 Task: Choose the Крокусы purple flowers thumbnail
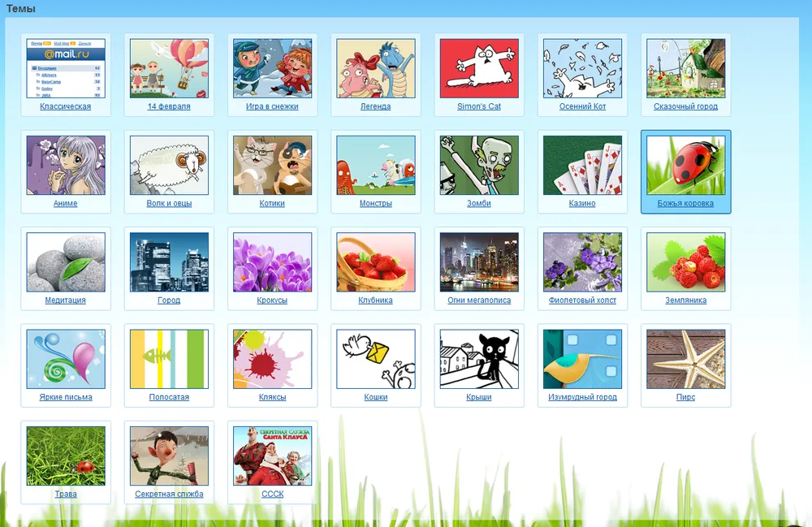pos(272,262)
